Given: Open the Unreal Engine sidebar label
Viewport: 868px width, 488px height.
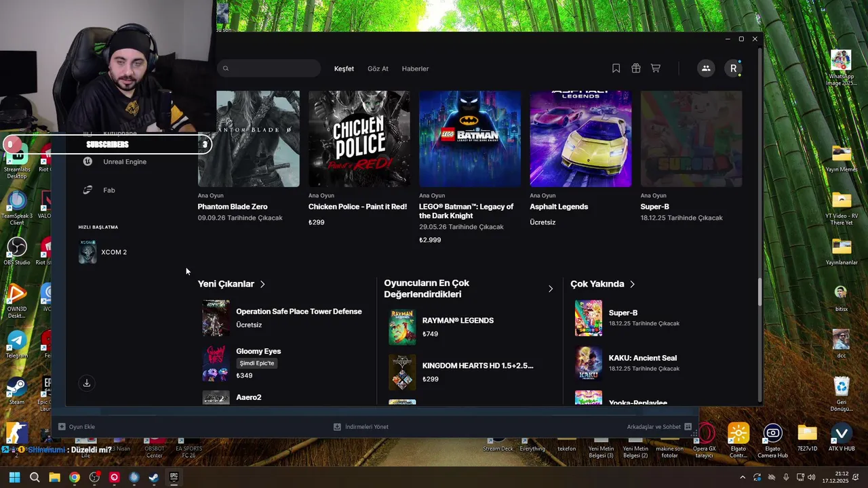Looking at the screenshot, I should [125, 161].
